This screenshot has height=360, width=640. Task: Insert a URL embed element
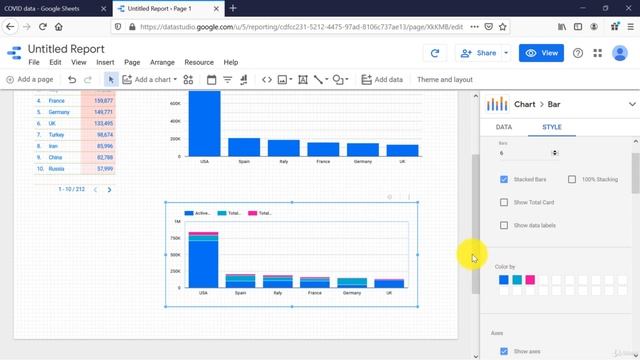click(x=267, y=80)
